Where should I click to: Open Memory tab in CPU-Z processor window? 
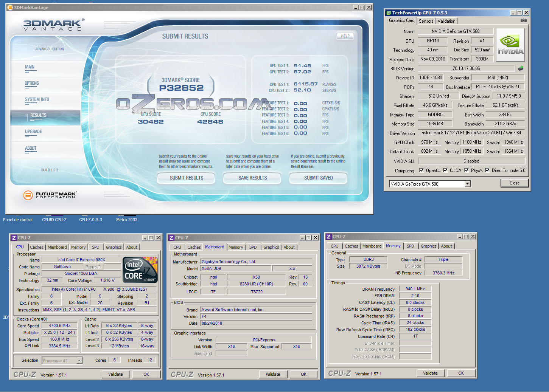click(x=78, y=247)
